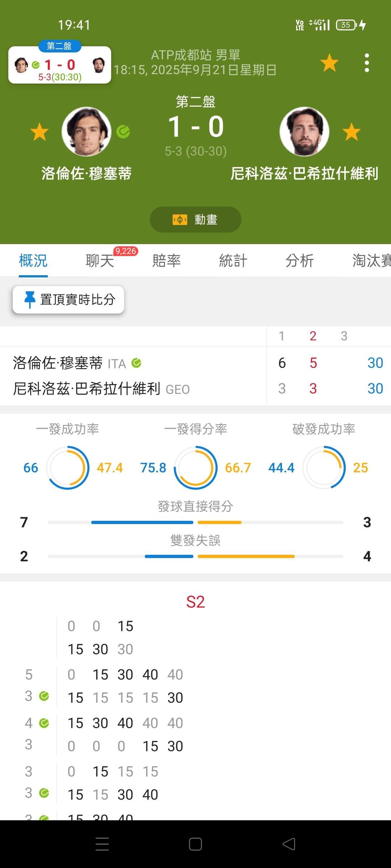Toggle the favorite star beside 洛倫佐·穆塞蒂
This screenshot has height=868, width=391.
click(x=39, y=132)
